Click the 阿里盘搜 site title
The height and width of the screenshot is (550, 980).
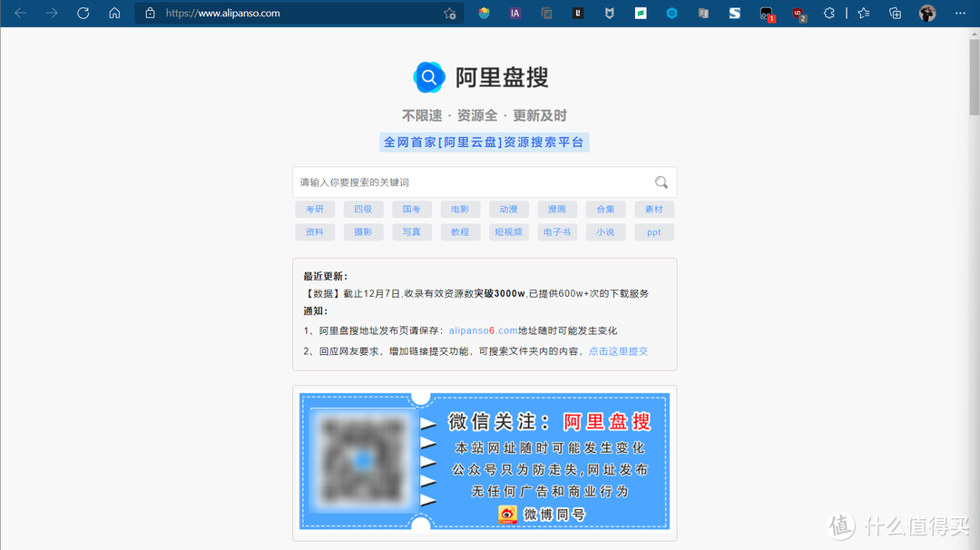501,77
